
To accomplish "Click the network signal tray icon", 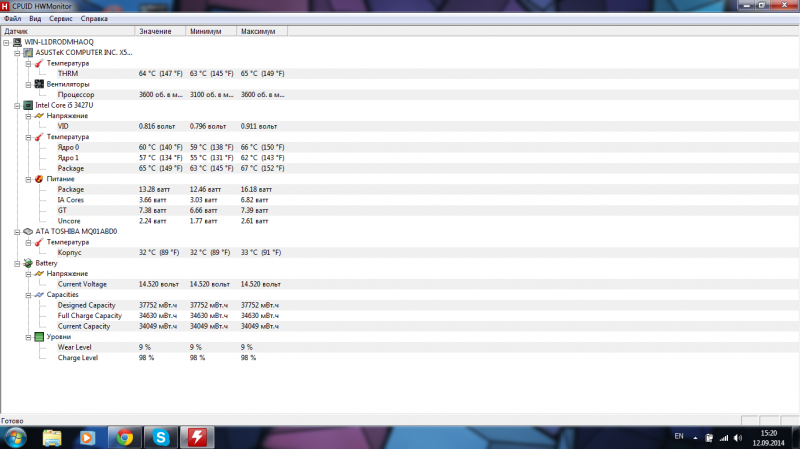I will pos(724,438).
